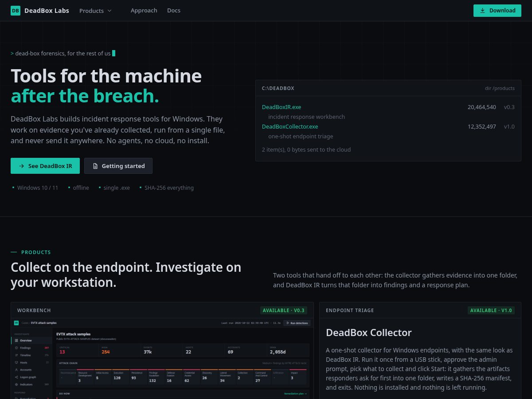This screenshot has height=399, width=532.
Task: Click the "offline" tag
Action: (x=81, y=188)
